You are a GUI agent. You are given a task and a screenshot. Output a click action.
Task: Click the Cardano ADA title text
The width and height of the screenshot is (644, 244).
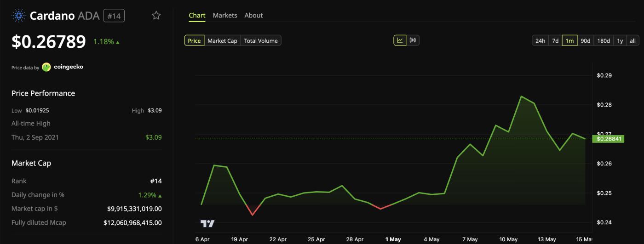pos(64,16)
